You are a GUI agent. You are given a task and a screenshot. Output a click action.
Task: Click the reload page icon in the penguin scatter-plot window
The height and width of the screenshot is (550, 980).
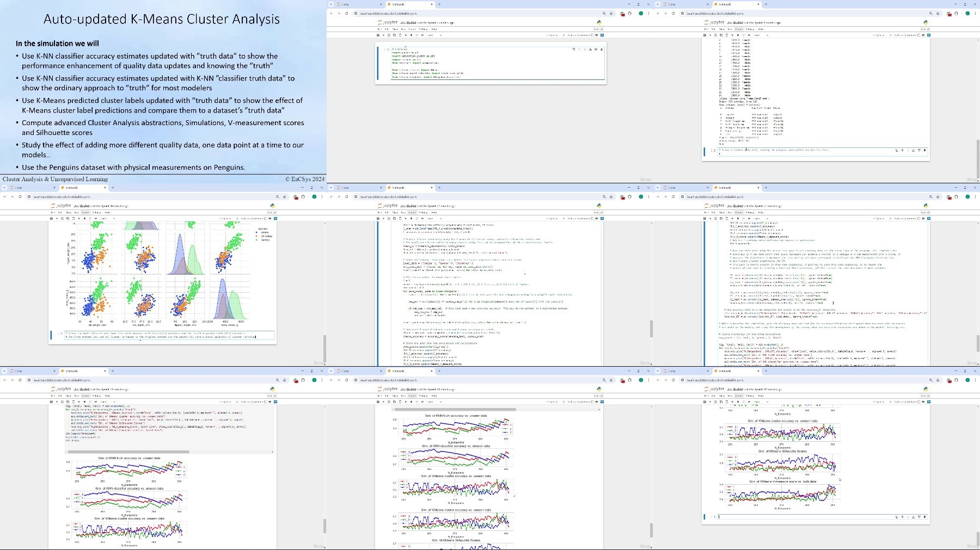point(20,196)
